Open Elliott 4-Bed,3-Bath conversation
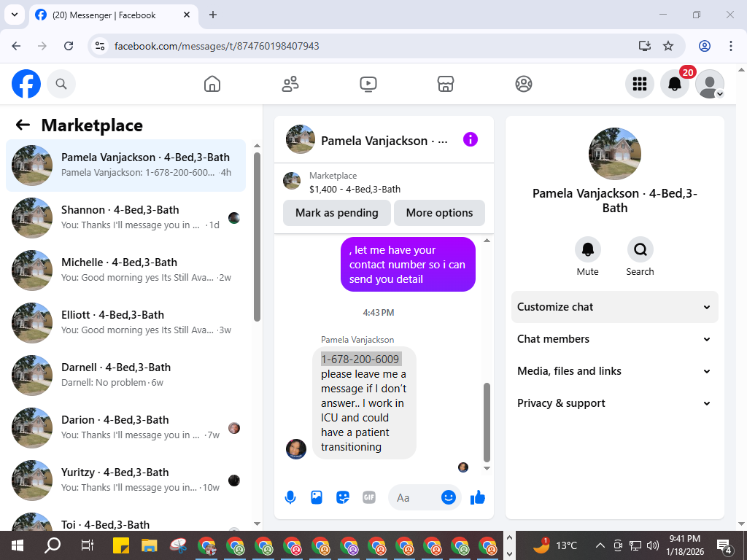 [125, 323]
